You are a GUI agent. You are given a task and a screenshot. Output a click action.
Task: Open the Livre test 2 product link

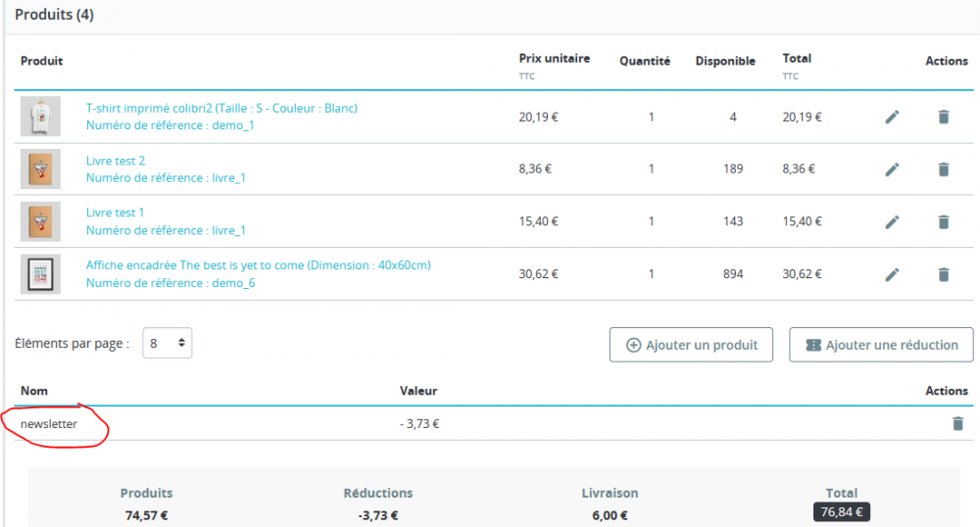click(x=116, y=161)
